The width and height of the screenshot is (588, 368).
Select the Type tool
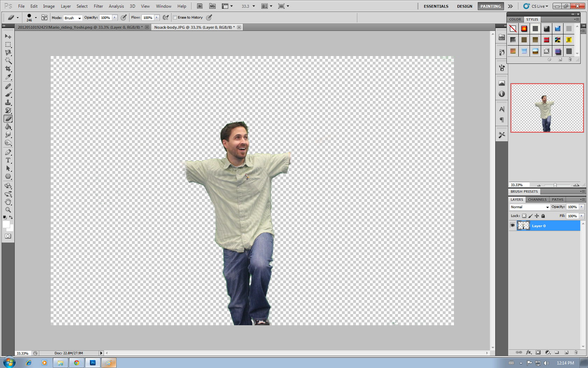pos(8,160)
